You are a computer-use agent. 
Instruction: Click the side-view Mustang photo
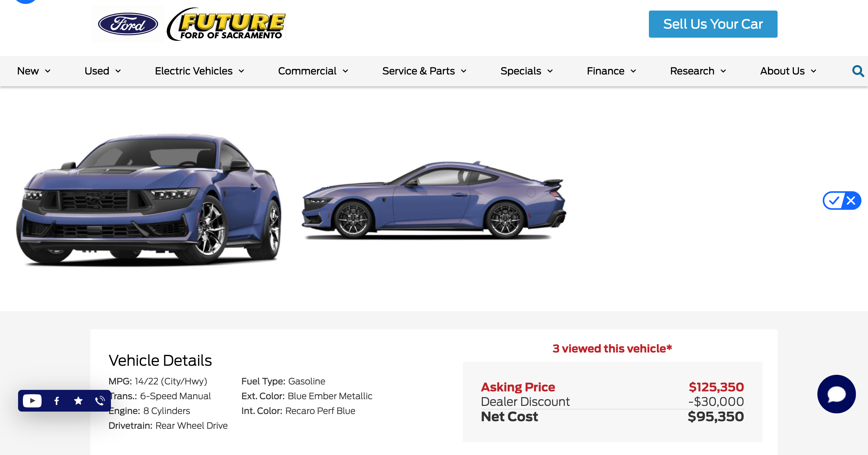click(434, 201)
